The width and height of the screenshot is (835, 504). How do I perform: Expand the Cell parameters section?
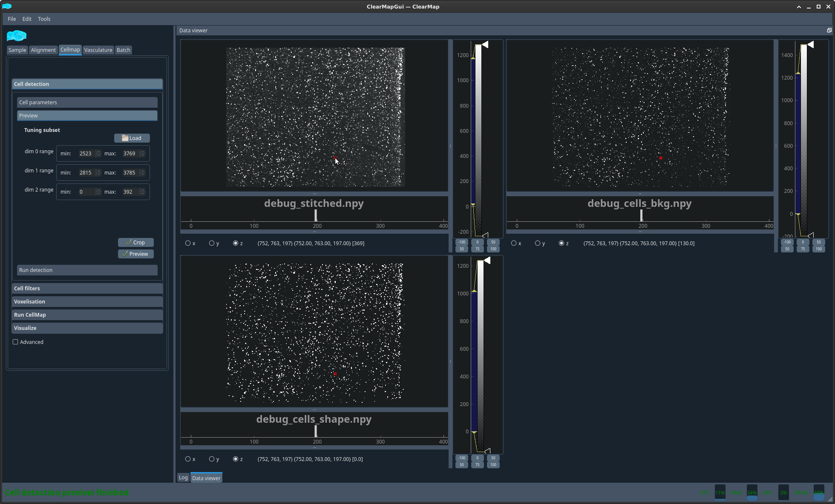pos(87,102)
